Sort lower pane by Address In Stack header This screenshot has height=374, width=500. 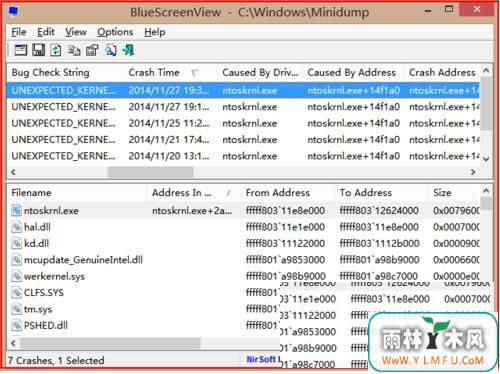pos(194,193)
